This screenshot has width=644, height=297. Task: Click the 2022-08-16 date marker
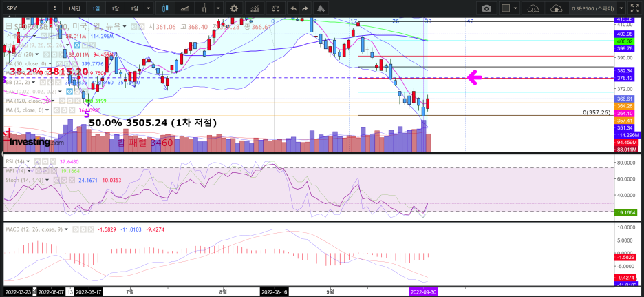click(x=275, y=291)
